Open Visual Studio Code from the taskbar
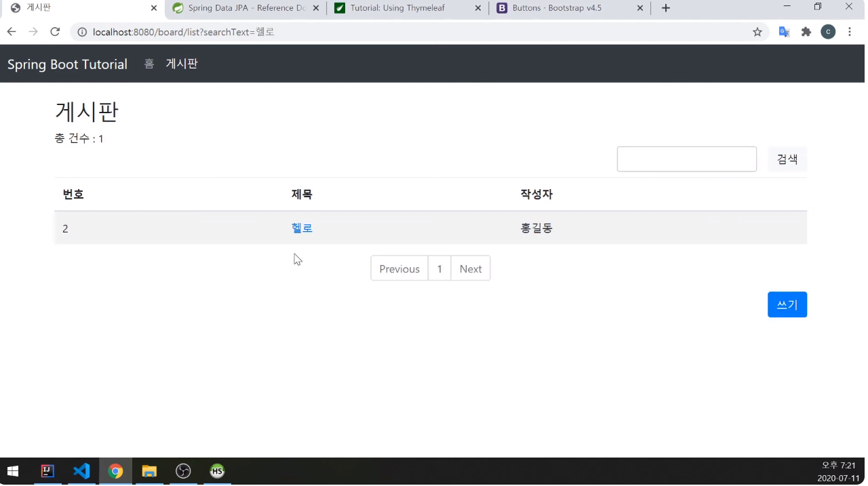868x486 pixels. click(81, 471)
